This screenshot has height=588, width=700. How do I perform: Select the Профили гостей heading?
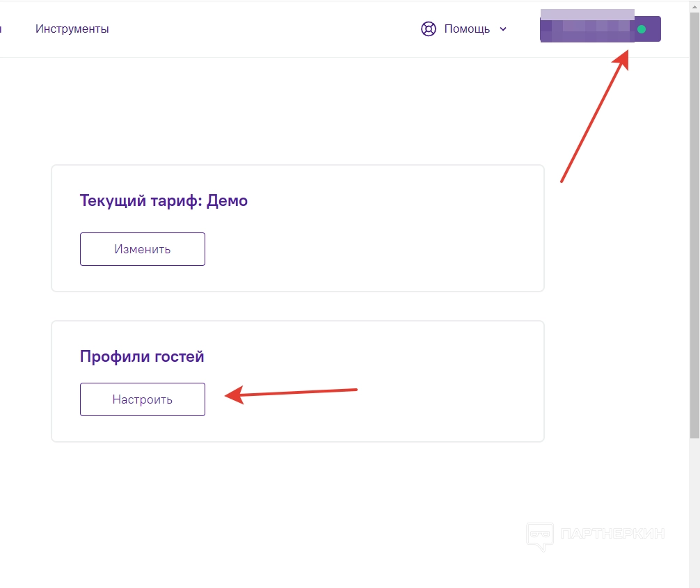[x=142, y=357]
